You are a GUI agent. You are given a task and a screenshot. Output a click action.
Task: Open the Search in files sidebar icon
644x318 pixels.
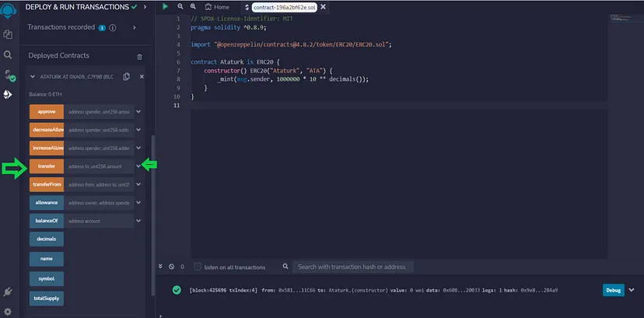[x=8, y=55]
